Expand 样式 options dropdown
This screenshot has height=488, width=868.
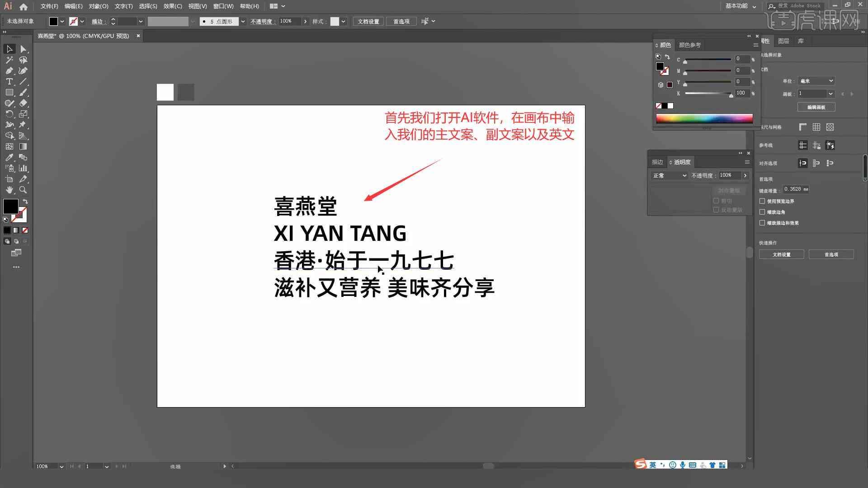click(x=344, y=21)
